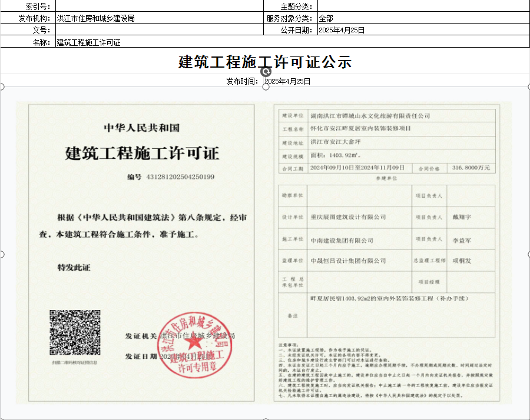
Task: Click the right-middle resize handle of the image
Action: click(x=528, y=254)
